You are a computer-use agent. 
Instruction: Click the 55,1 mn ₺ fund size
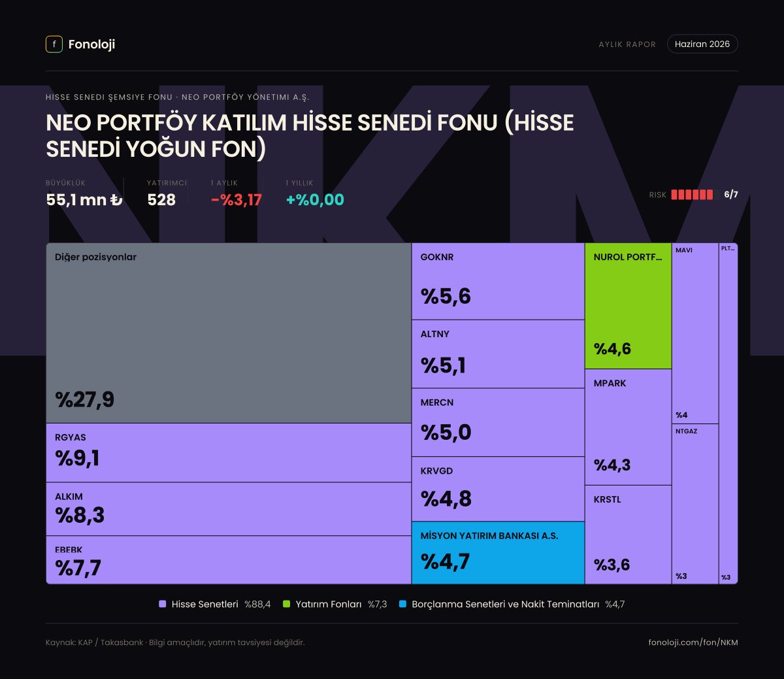tap(84, 200)
